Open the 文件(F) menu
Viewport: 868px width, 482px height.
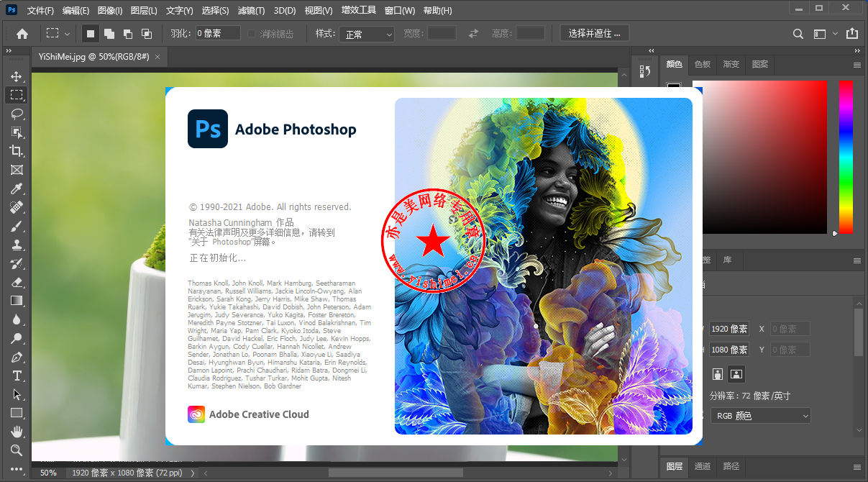click(x=40, y=11)
